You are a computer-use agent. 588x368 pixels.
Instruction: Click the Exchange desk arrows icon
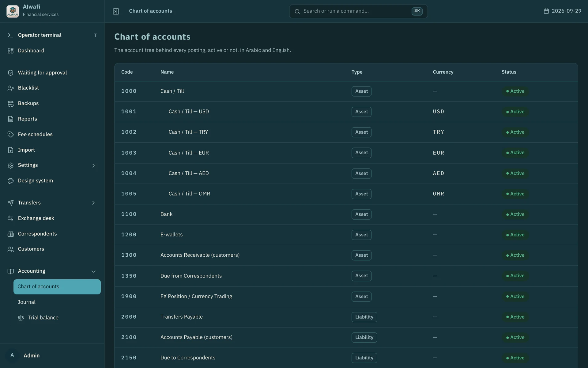pyautogui.click(x=11, y=218)
